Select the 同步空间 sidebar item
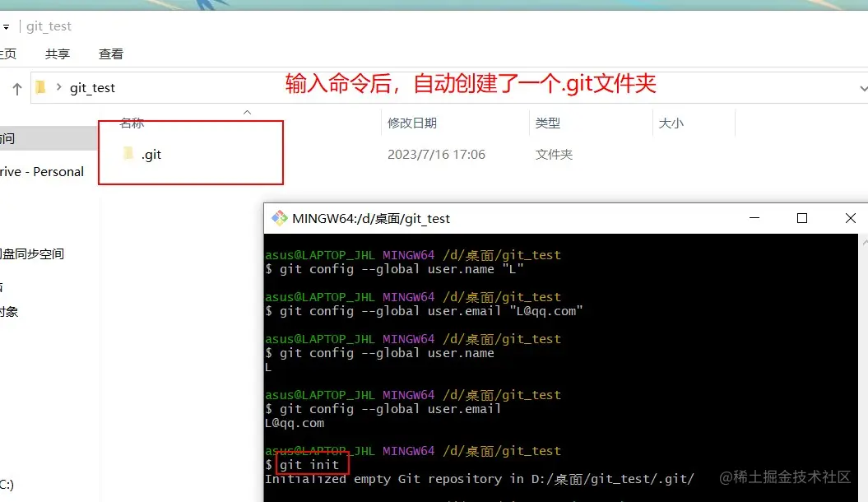The image size is (868, 502). [32, 254]
